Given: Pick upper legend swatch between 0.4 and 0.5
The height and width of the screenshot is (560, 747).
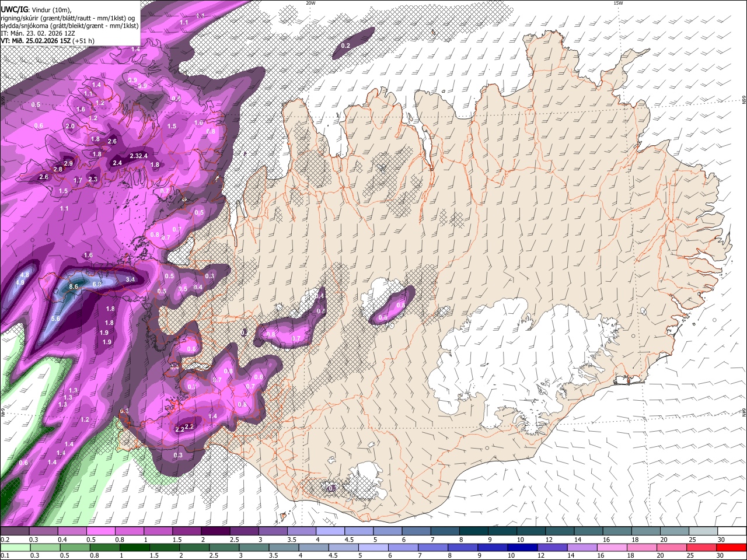Looking at the screenshot, I should [x=72, y=531].
